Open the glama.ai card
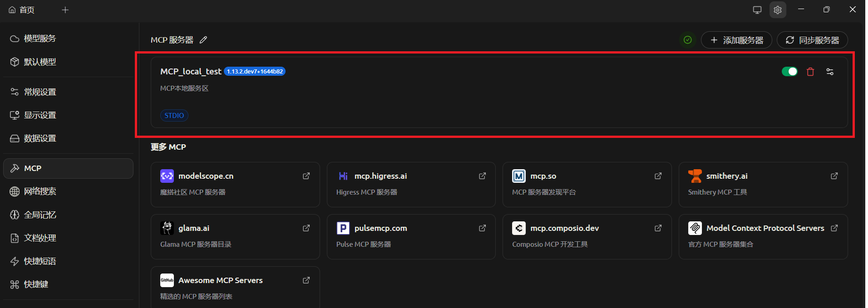Viewport: 868px width, 308px height. point(235,237)
